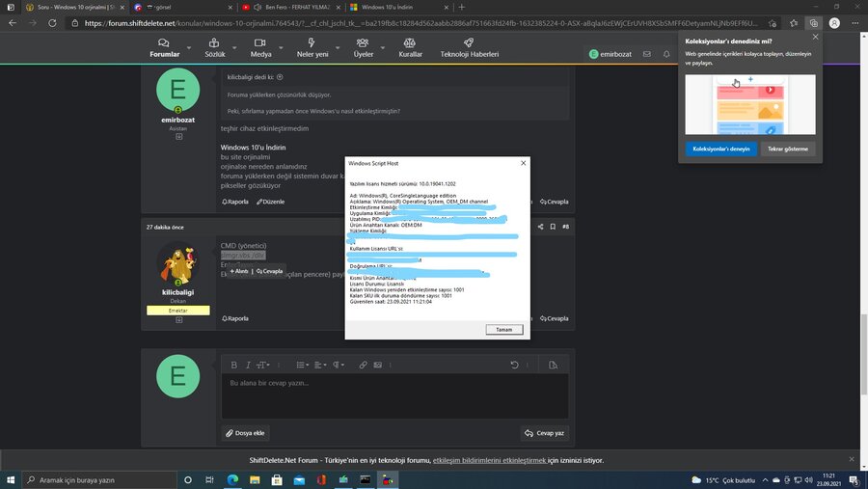Click the '+ Alıntı' quote popup option
This screenshot has height=489, width=868.
(239, 271)
